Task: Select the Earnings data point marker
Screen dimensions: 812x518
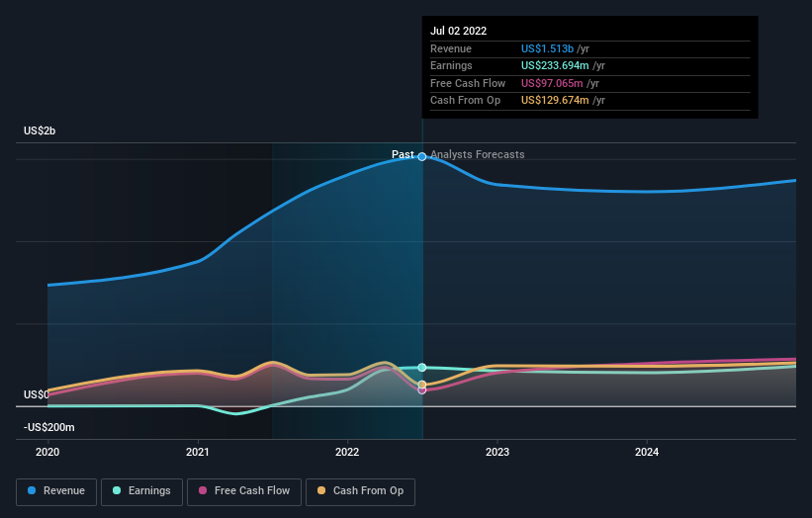Action: tap(422, 368)
